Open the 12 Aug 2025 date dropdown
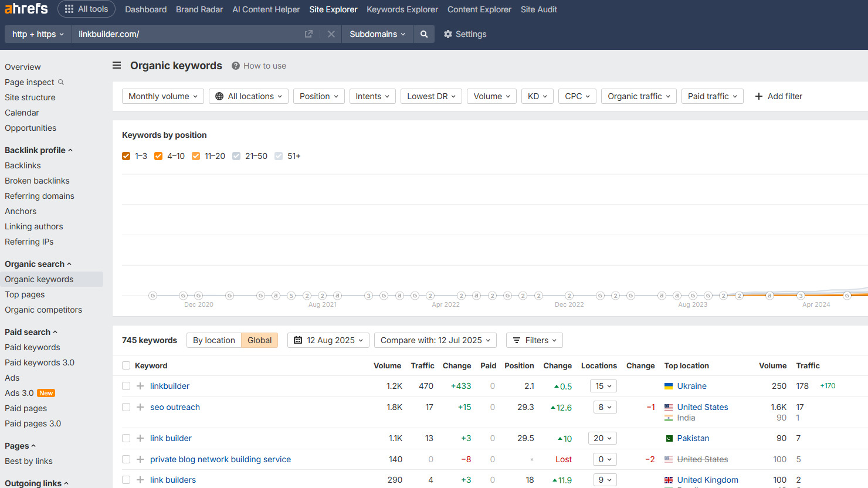The width and height of the screenshot is (868, 488). tap(328, 340)
